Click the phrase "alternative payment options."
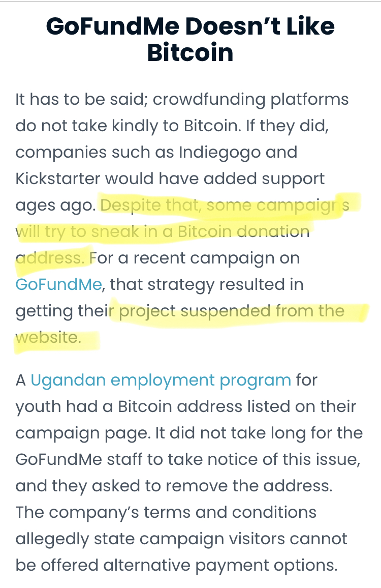Viewport: 381px width, 588px height. [220, 566]
